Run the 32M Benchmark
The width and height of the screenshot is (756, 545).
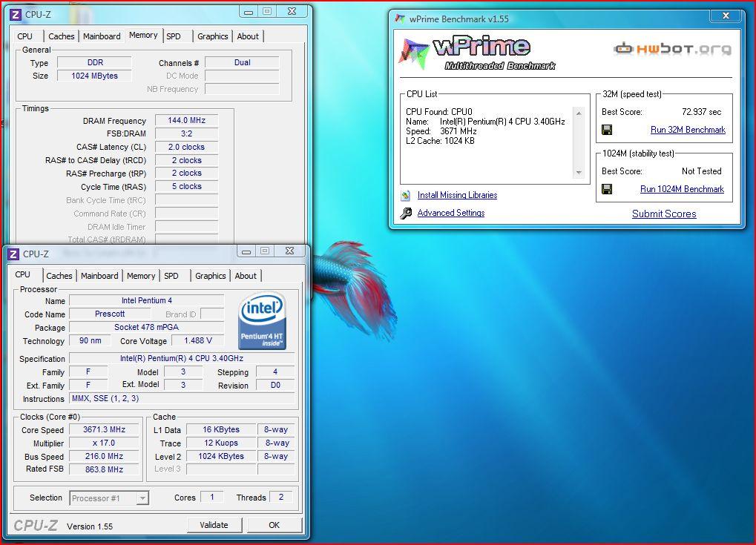[x=688, y=130]
